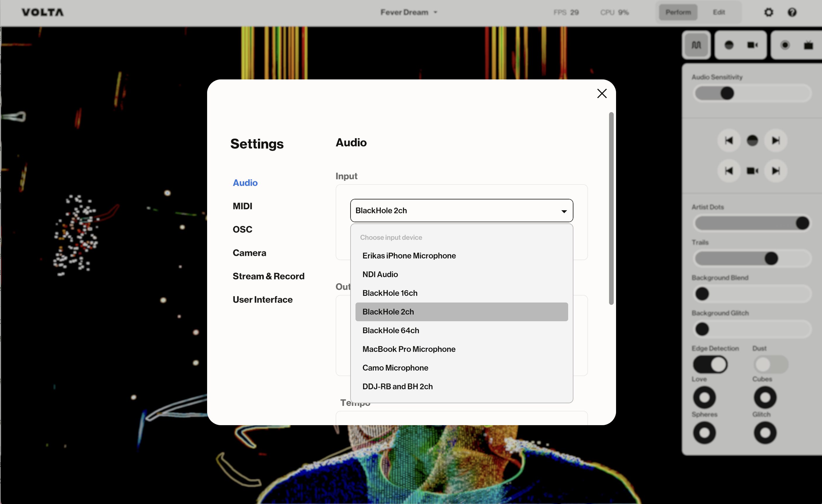
Task: Switch to Stream & Record settings
Action: (268, 276)
